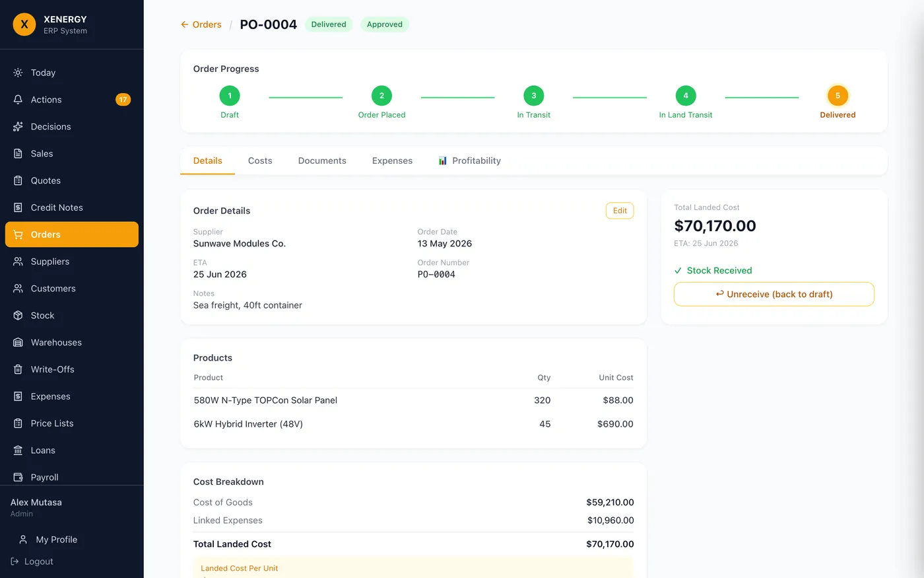The width and height of the screenshot is (924, 578).
Task: Click the Warehouses building icon
Action: [x=18, y=343]
